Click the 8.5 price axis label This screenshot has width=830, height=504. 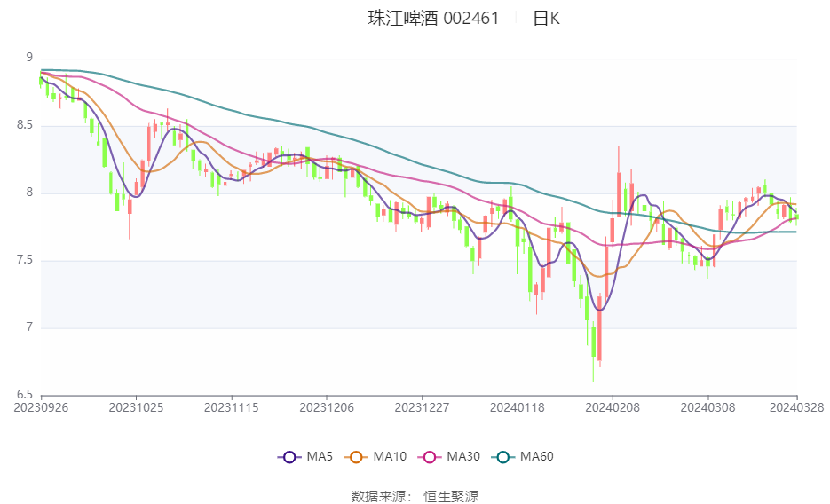25,125
